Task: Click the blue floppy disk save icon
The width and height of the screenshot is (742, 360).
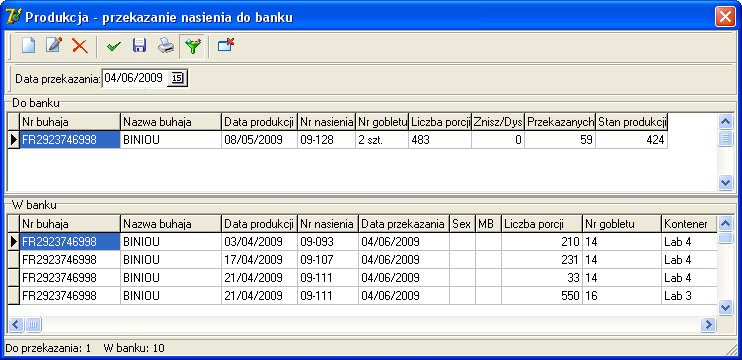Action: click(x=139, y=46)
